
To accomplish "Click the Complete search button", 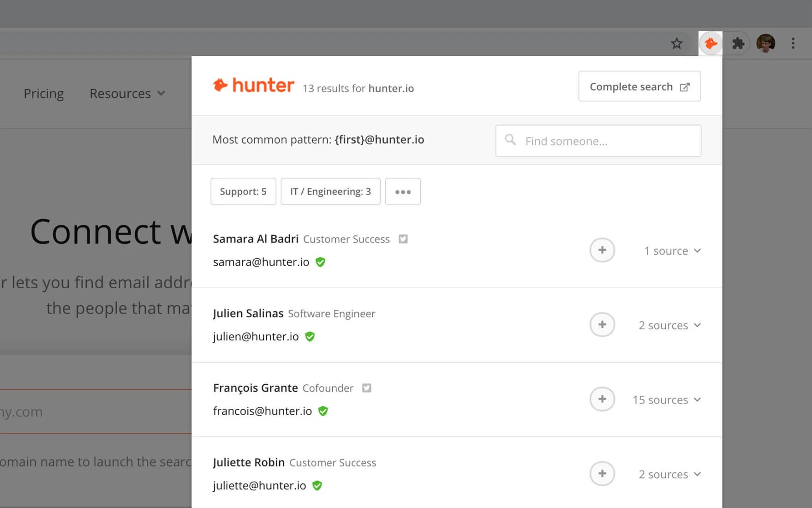I will [x=639, y=86].
